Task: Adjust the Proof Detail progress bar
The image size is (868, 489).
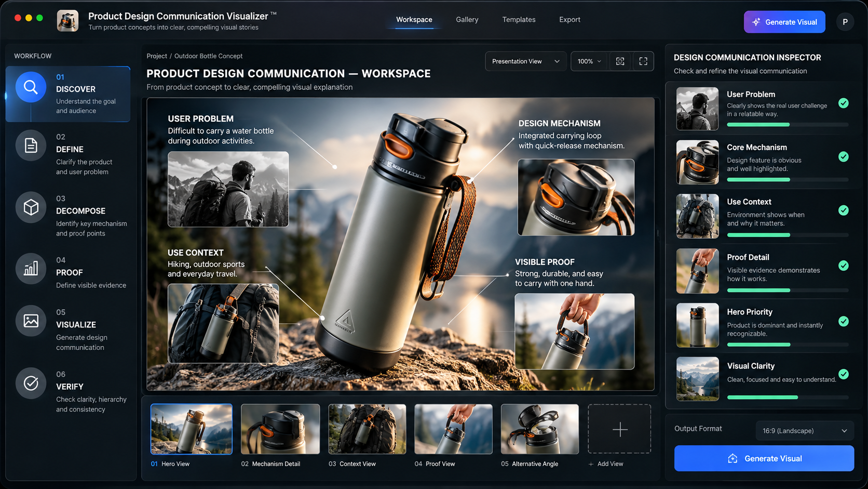Action: tap(788, 290)
